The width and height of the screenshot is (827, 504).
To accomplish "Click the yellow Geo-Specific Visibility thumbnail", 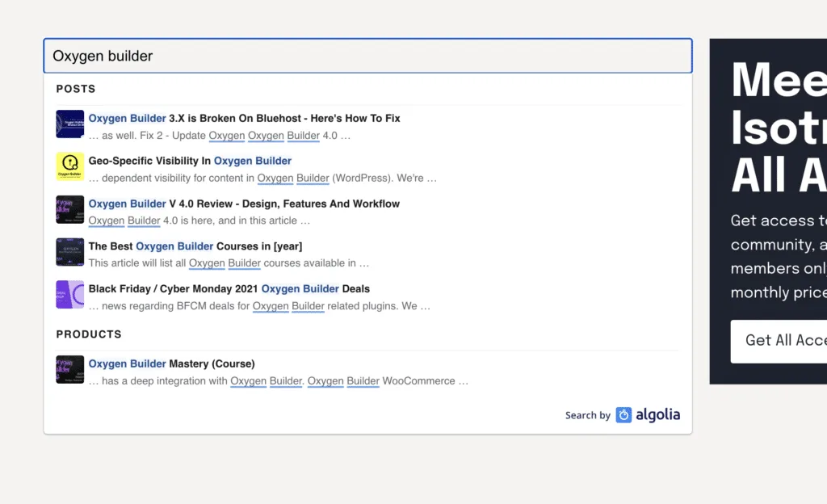I will click(x=70, y=166).
